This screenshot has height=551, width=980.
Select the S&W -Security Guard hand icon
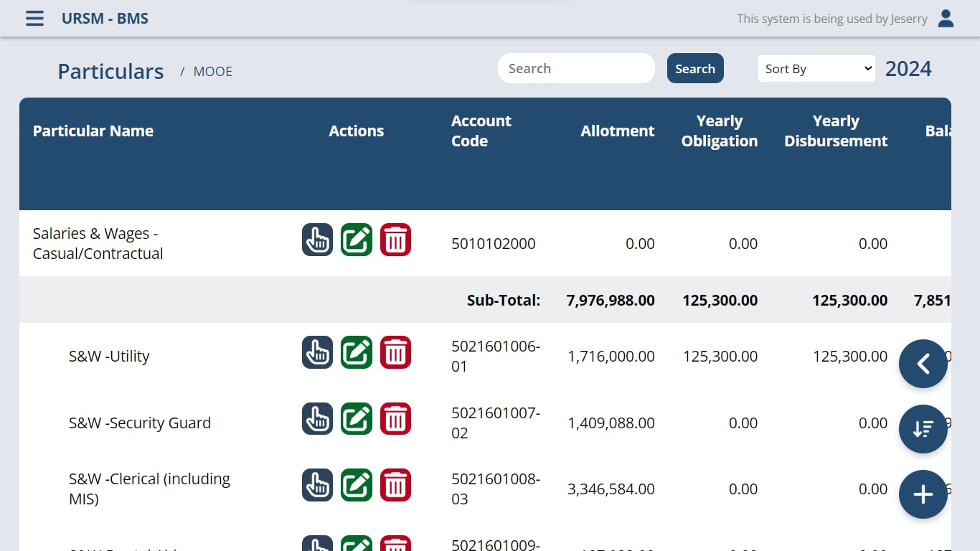tap(317, 419)
